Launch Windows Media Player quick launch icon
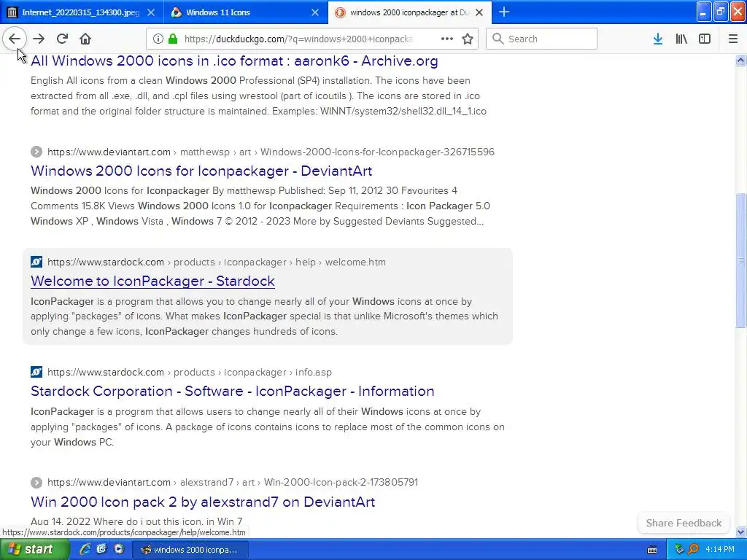 pos(118,549)
